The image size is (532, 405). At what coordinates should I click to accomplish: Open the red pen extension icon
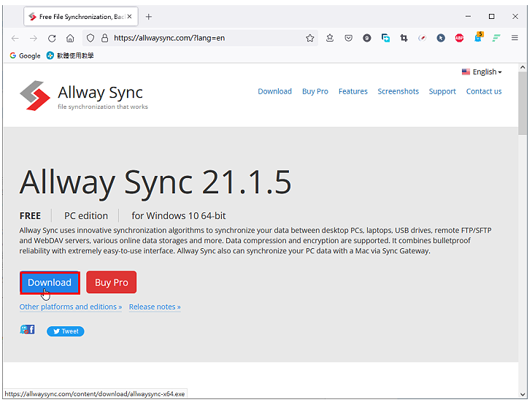coord(422,38)
